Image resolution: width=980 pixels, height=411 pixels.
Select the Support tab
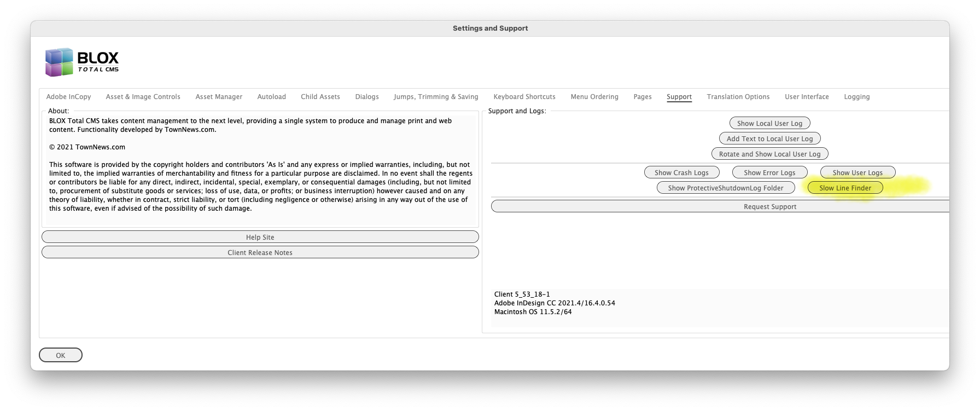pyautogui.click(x=679, y=97)
